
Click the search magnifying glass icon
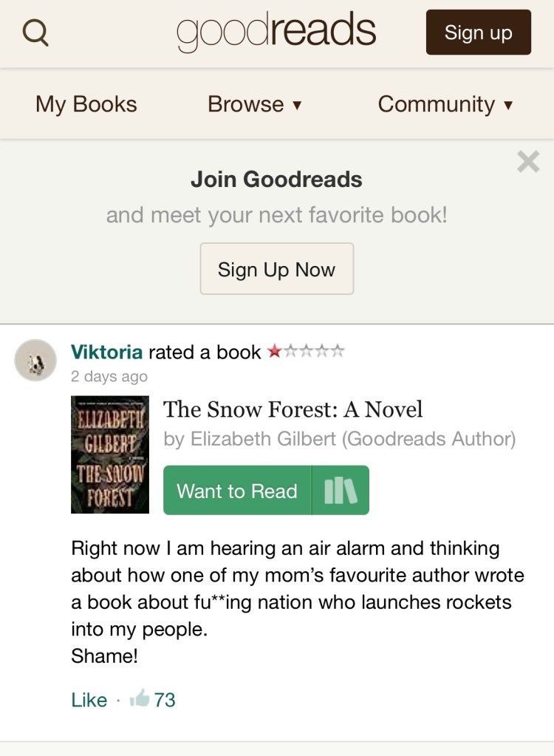point(35,33)
